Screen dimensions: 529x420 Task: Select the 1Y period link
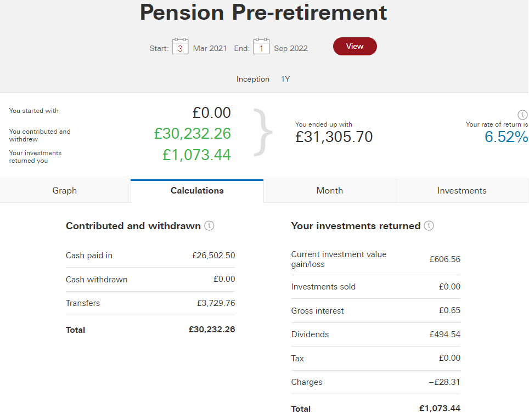(x=285, y=79)
